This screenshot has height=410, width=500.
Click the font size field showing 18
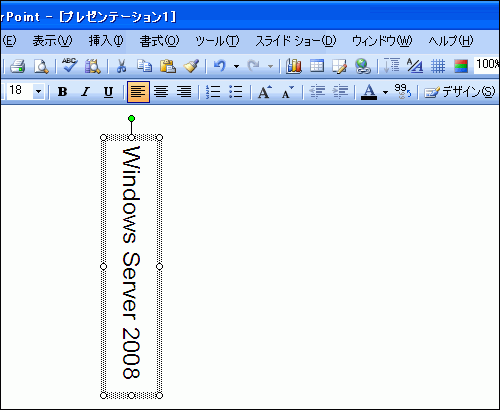[x=19, y=91]
